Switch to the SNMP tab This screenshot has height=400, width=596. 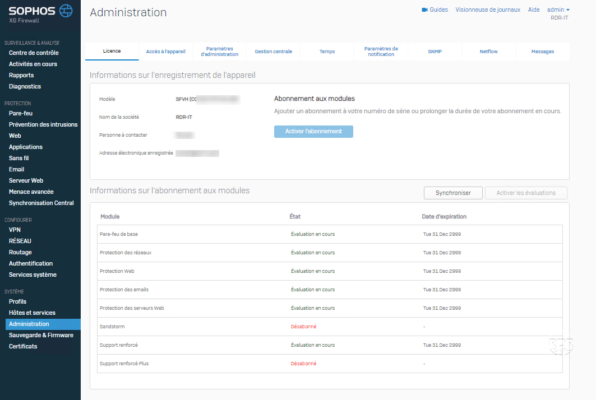click(435, 51)
